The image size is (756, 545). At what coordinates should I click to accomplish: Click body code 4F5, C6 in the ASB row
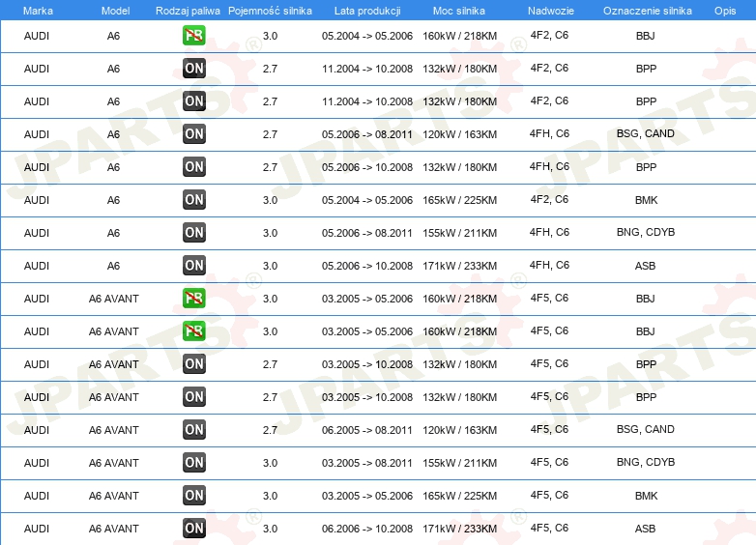[x=549, y=528]
